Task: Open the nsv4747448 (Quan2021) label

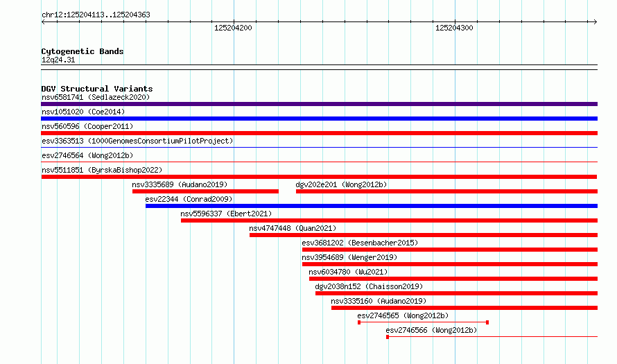Action: [293, 228]
